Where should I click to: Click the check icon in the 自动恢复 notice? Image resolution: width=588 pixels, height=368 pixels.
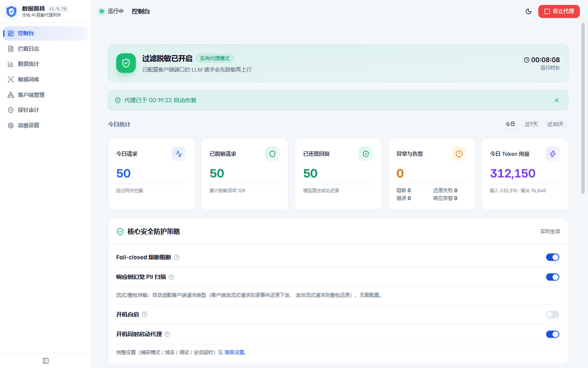click(118, 100)
